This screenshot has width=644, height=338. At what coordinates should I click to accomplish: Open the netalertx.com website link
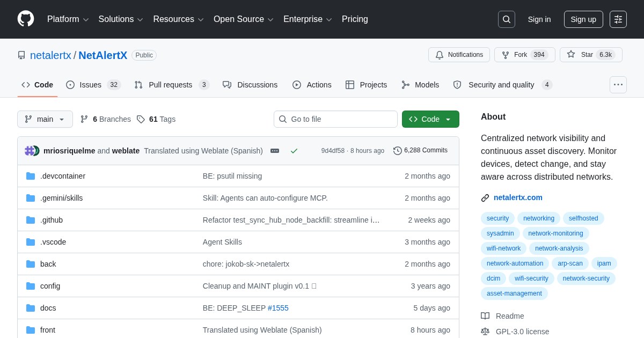point(518,197)
